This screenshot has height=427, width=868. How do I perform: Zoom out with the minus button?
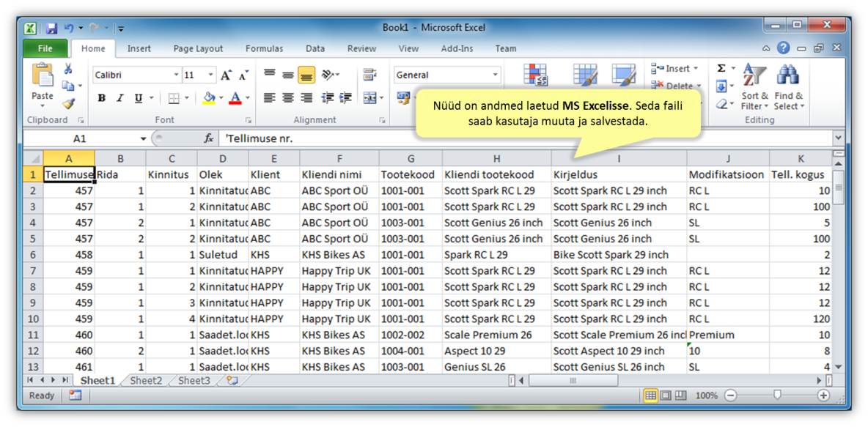click(731, 396)
